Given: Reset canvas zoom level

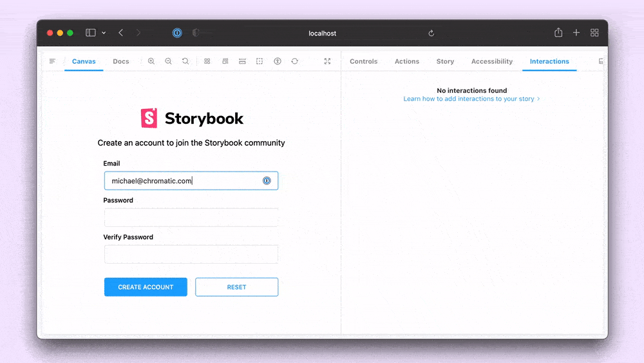Looking at the screenshot, I should 185,61.
